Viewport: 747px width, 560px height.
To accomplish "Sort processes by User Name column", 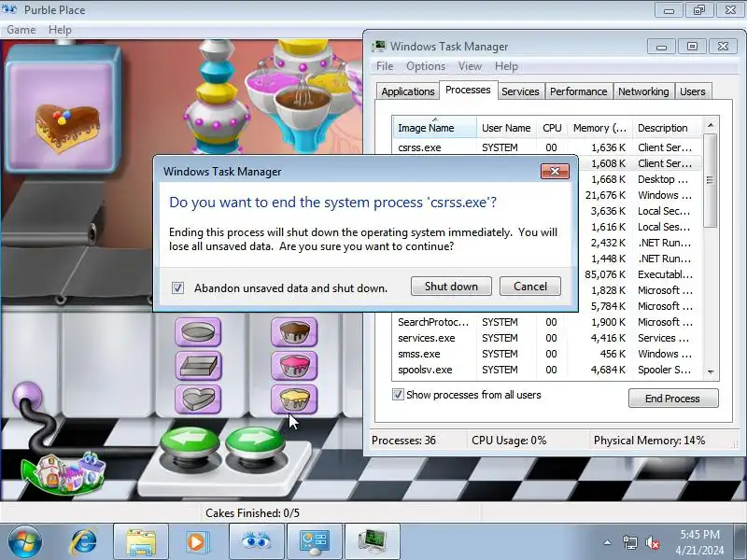I will [x=506, y=128].
